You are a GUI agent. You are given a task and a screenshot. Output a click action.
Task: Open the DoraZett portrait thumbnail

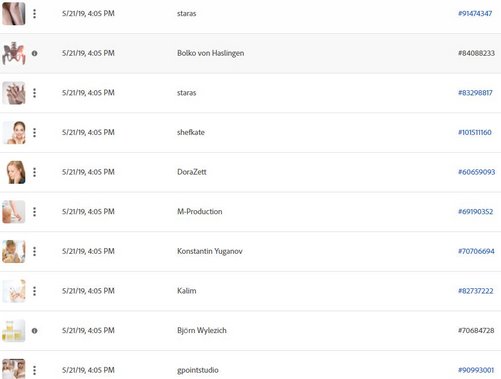click(x=14, y=172)
